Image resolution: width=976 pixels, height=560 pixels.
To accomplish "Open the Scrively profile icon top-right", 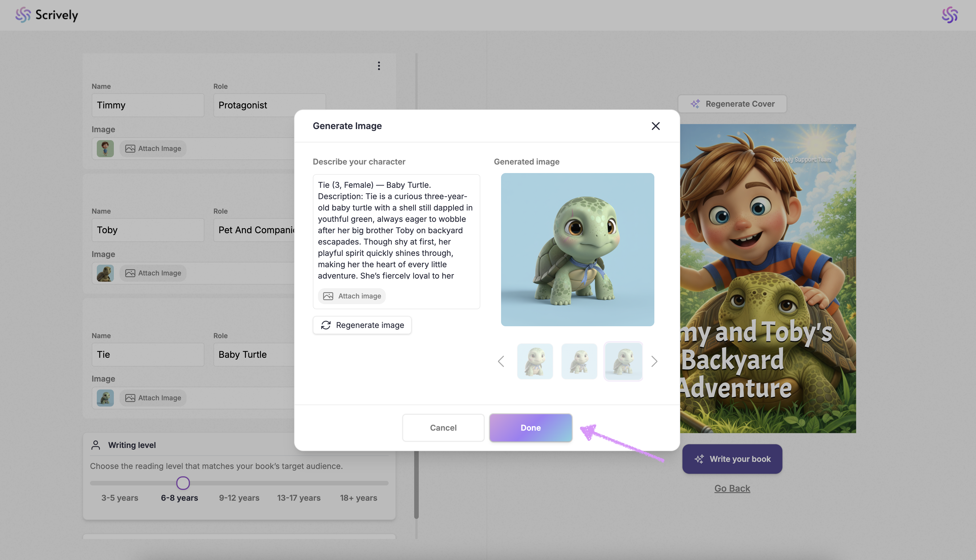I will [x=949, y=15].
